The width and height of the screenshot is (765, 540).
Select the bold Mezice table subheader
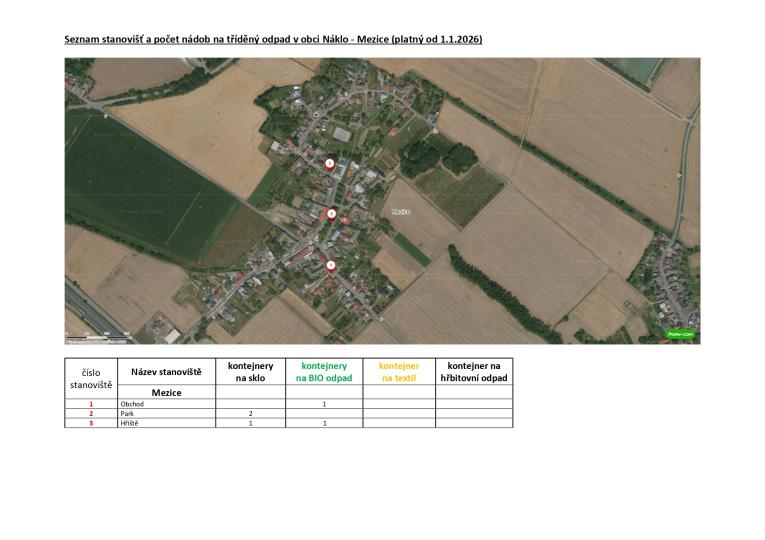[166, 392]
